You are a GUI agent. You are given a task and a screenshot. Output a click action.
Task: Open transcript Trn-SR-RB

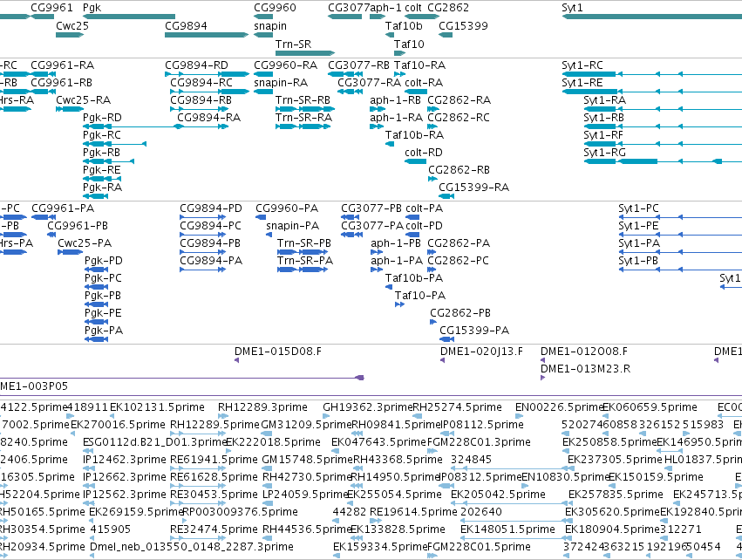[303, 100]
